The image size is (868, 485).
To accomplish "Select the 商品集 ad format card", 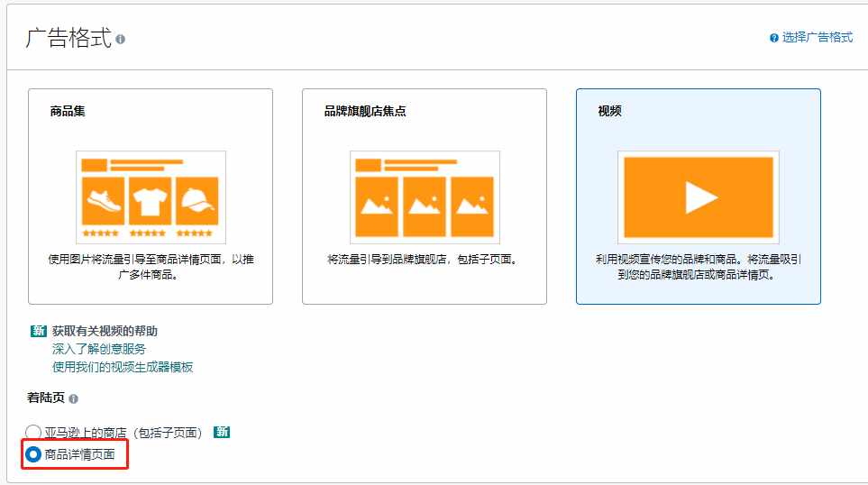I will coord(151,197).
